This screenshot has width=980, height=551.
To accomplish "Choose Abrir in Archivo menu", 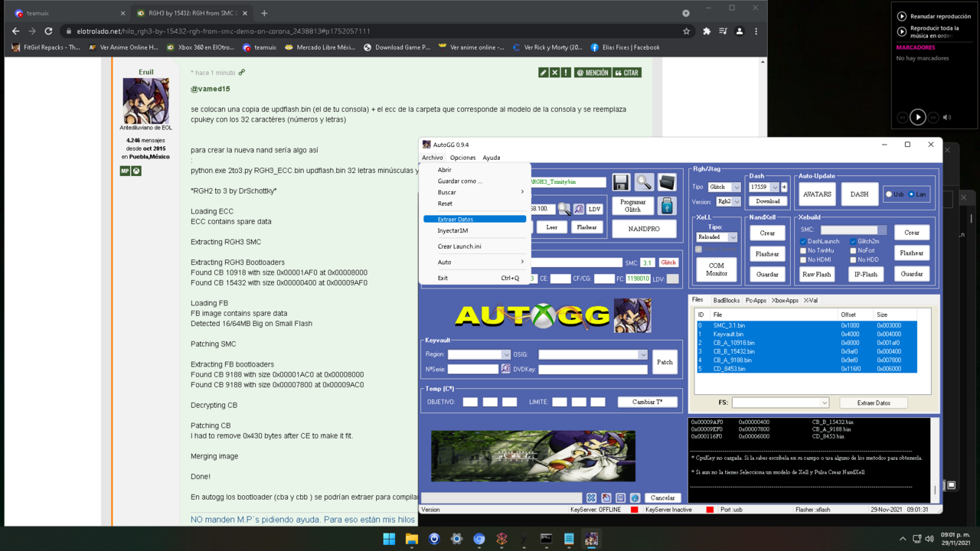I will [x=475, y=170].
